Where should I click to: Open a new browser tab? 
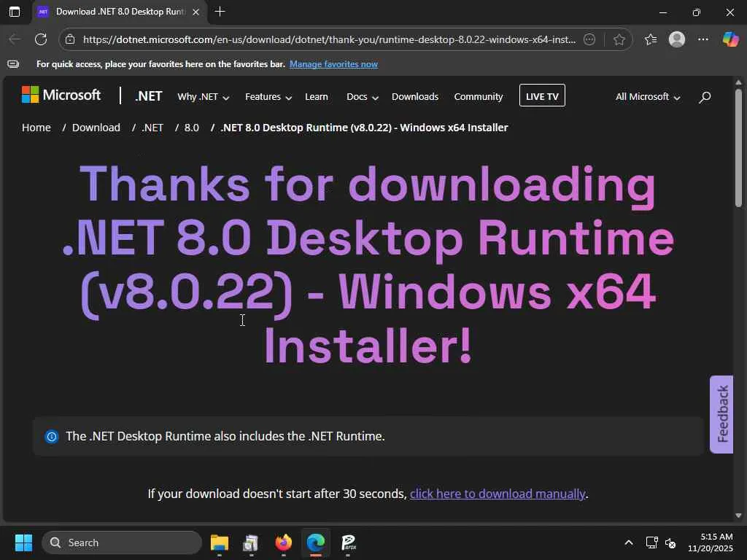(x=220, y=12)
